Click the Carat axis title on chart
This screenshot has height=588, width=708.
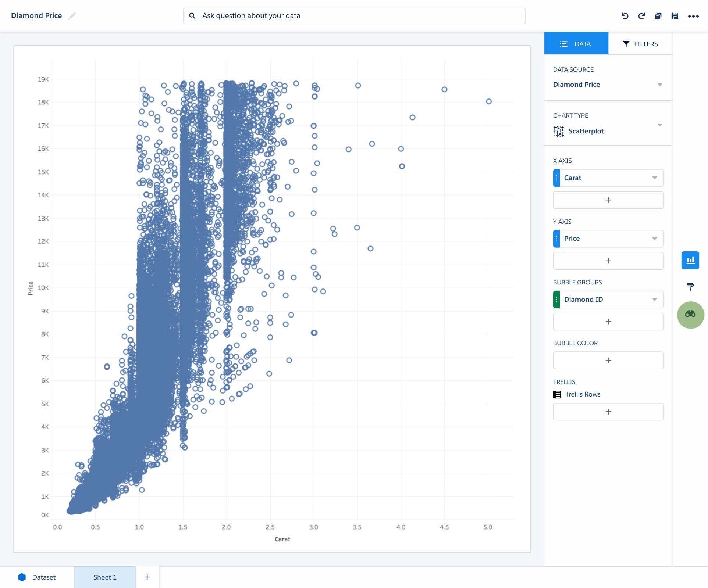coord(282,539)
